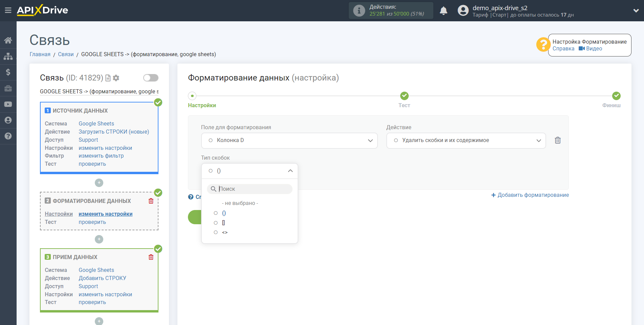Image resolution: width=644 pixels, height=325 pixels.
Task: Click the Поиск search field
Action: (250, 189)
